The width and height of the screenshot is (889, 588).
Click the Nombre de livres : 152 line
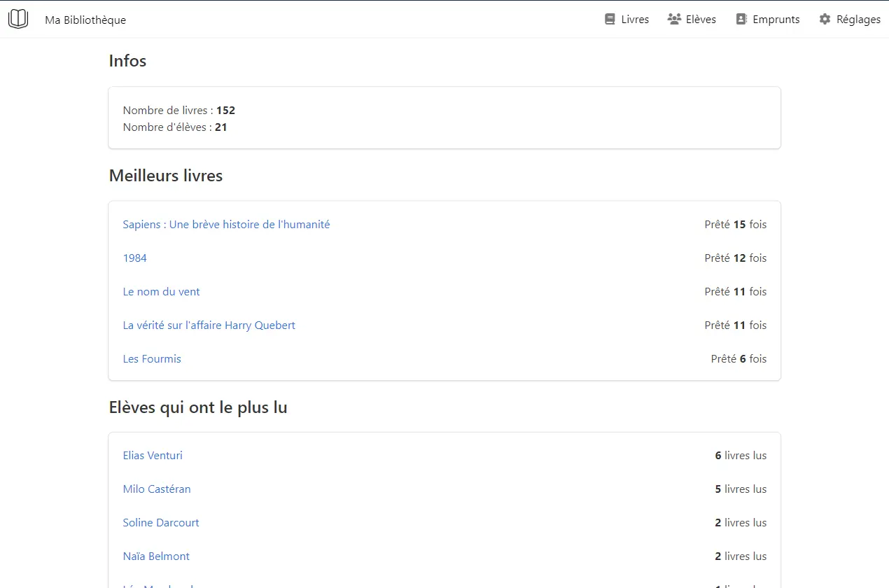pos(179,111)
